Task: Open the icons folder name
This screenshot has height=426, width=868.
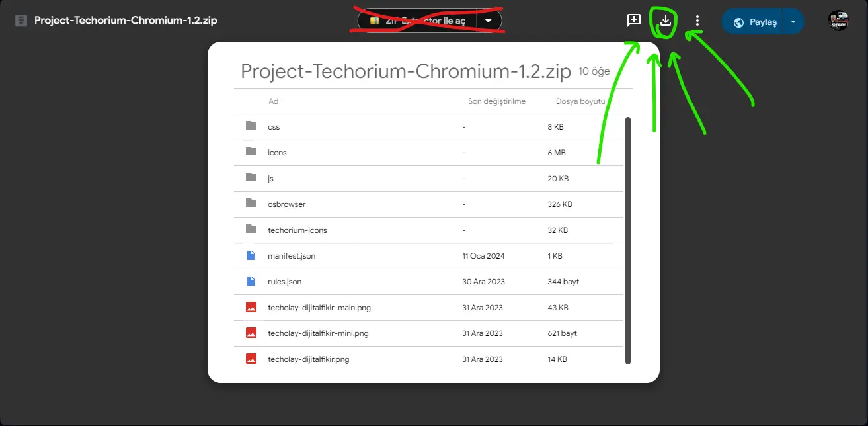Action: point(277,153)
